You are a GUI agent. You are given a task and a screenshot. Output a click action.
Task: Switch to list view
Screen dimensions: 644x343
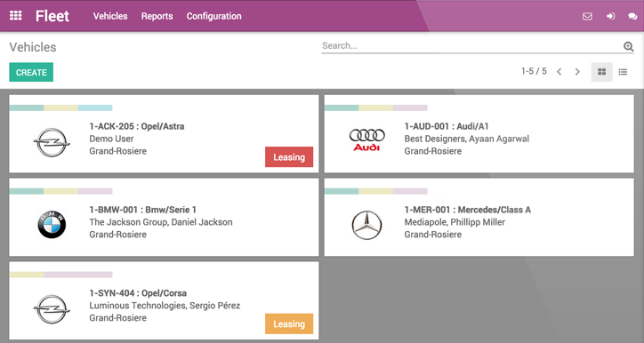(x=623, y=72)
